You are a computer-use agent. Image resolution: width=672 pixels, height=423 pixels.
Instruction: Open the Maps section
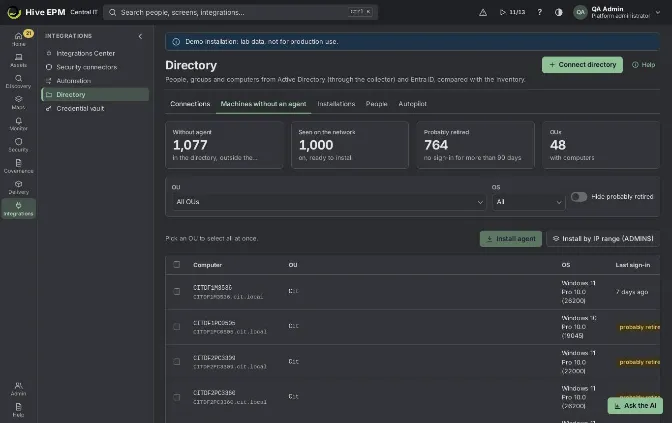click(x=18, y=102)
